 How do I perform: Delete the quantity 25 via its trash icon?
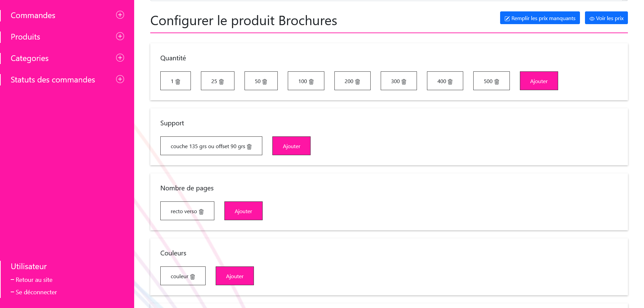coord(221,81)
